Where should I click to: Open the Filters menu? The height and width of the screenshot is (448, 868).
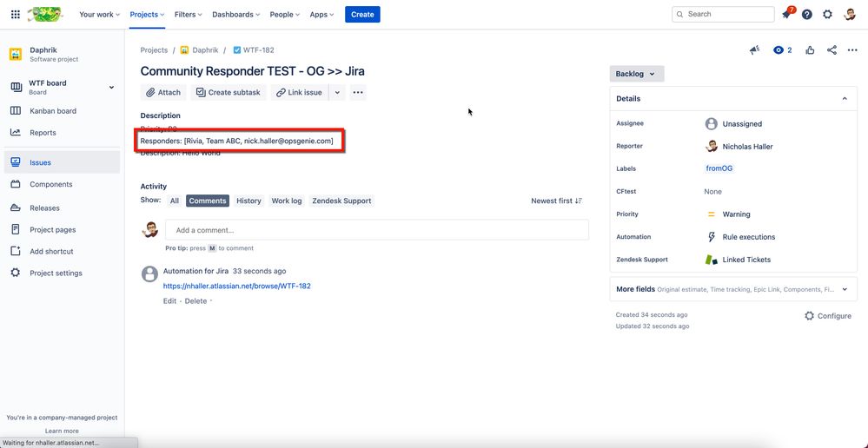point(188,15)
